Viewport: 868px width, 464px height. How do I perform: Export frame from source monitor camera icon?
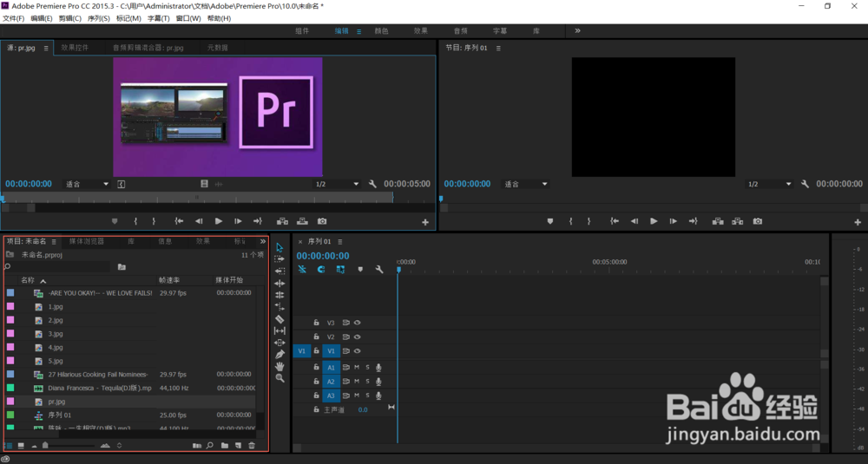tap(322, 221)
